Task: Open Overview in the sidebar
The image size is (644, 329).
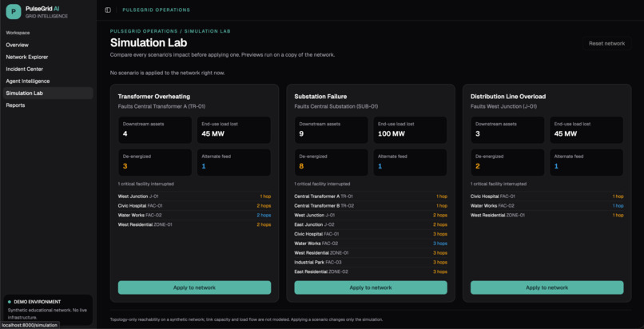Action: 48,45
